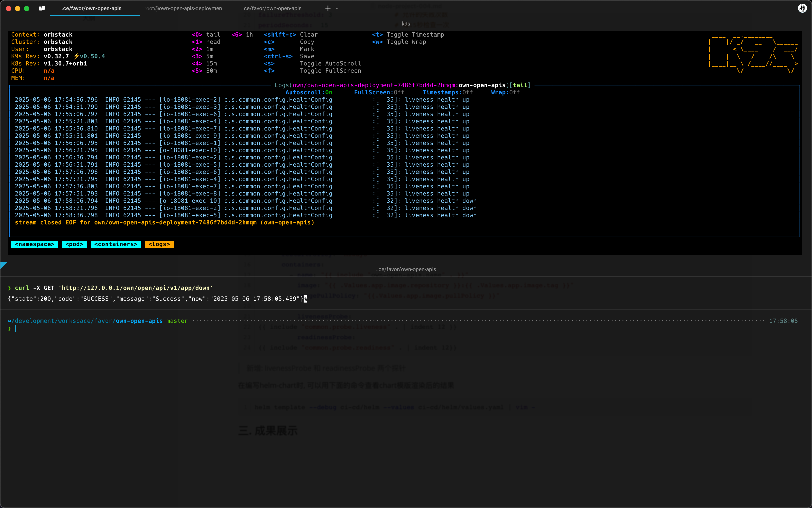Click the <4> 15m log range hint
The image size is (812, 508).
point(204,63)
